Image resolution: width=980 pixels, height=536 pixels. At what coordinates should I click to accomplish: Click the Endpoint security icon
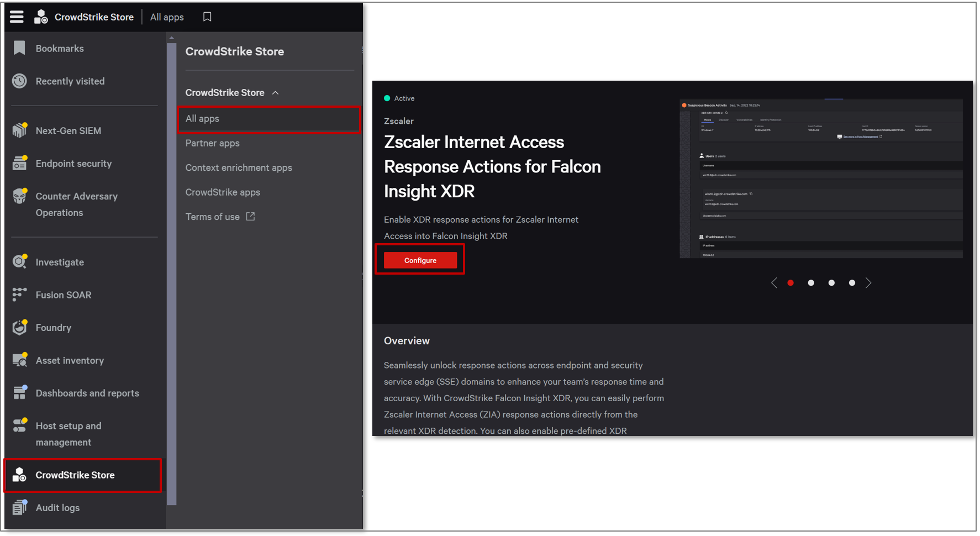tap(19, 163)
